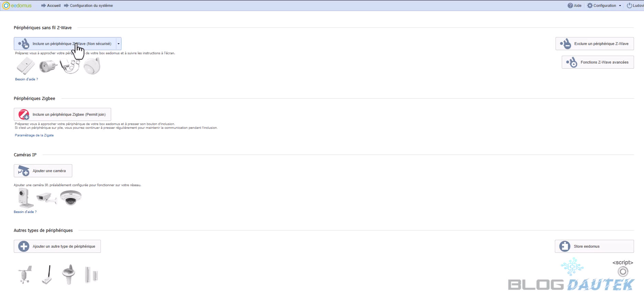The height and width of the screenshot is (303, 644).
Task: Click the Zigbee logo icon
Action: (24, 114)
